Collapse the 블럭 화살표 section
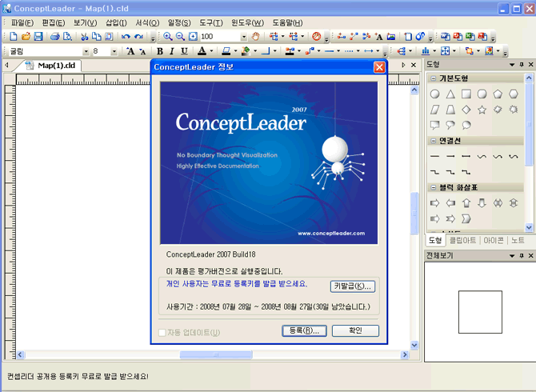Screen dimensions: 536x392 click(433, 188)
